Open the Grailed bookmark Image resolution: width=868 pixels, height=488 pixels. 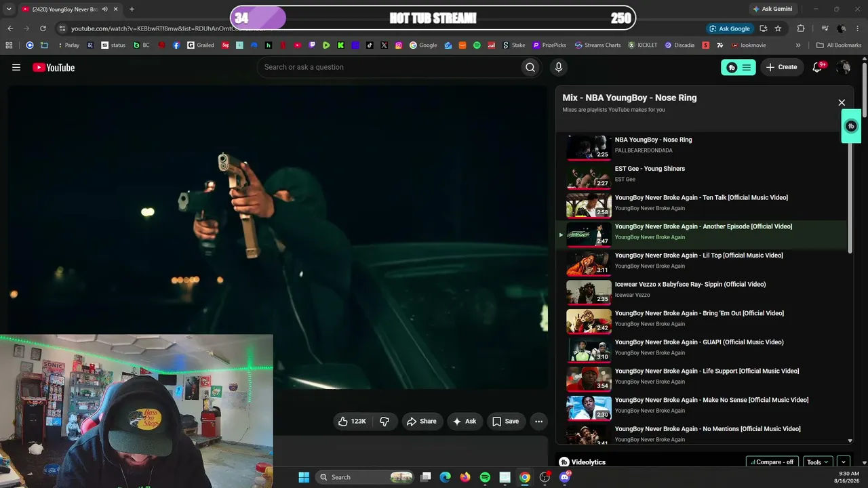point(201,45)
